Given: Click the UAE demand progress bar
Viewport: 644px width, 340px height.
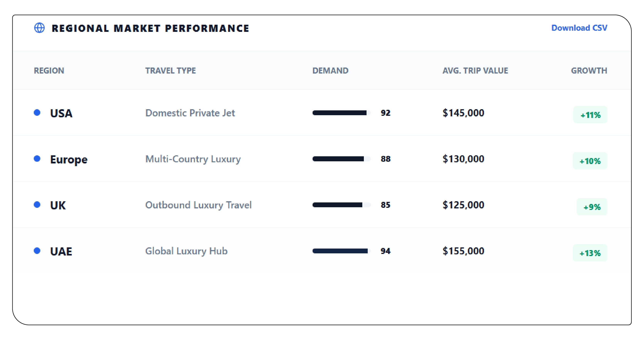Looking at the screenshot, I should point(341,251).
